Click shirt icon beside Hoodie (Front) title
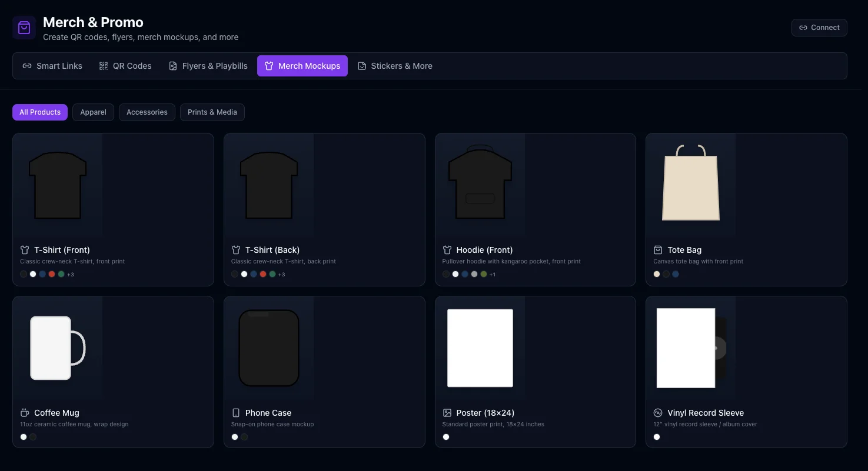This screenshot has width=868, height=471. click(447, 250)
